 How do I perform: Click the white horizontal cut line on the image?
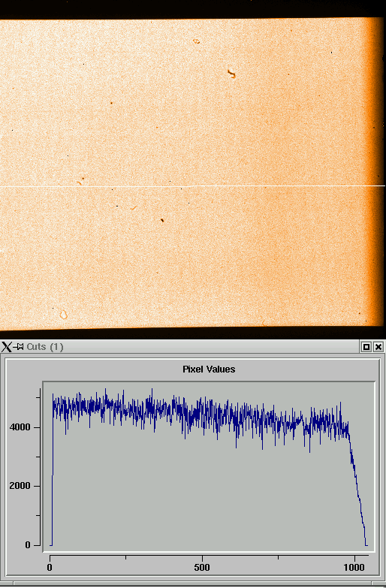tap(193, 186)
